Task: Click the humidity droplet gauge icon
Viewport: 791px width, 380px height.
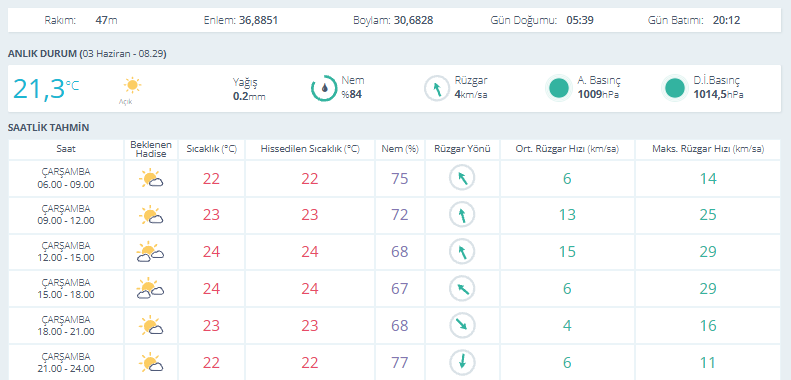Action: pos(323,88)
